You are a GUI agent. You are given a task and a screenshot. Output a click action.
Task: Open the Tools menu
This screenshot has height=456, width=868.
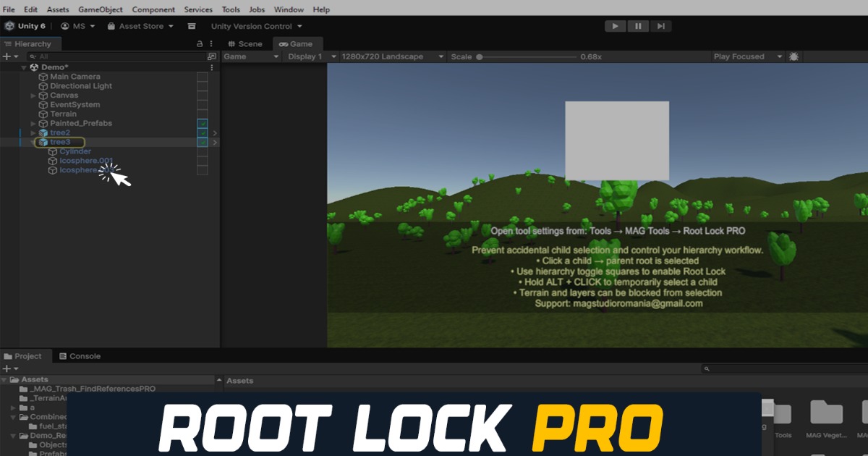(x=231, y=9)
